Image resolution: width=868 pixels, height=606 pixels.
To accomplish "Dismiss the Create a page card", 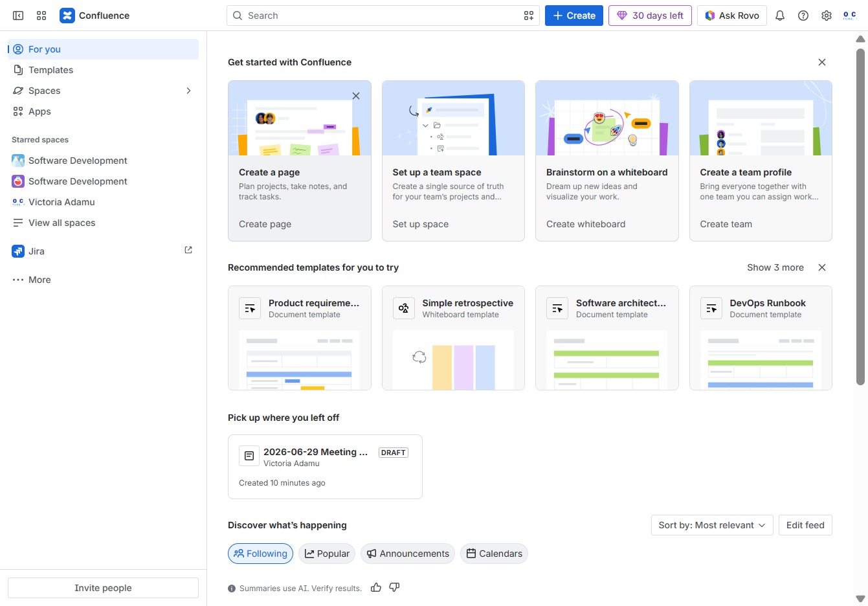I will (356, 96).
